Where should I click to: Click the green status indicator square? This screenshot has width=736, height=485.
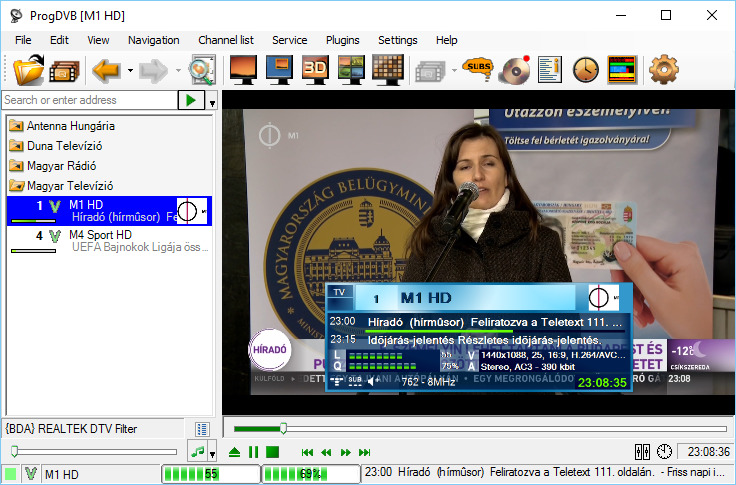coord(10,473)
